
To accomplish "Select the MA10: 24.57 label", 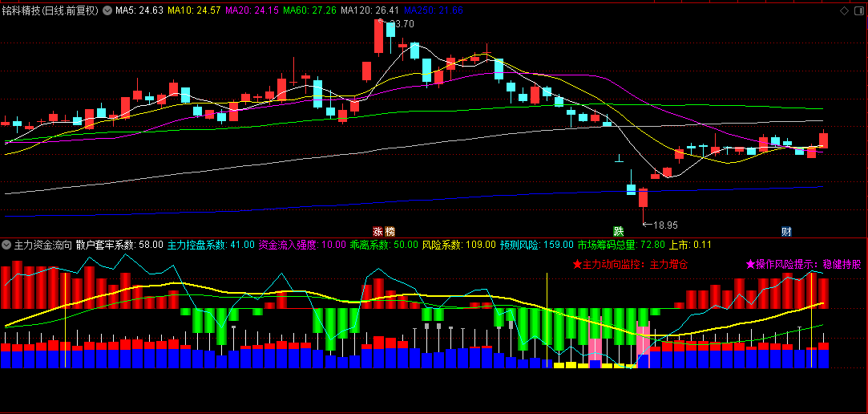I will tap(194, 10).
